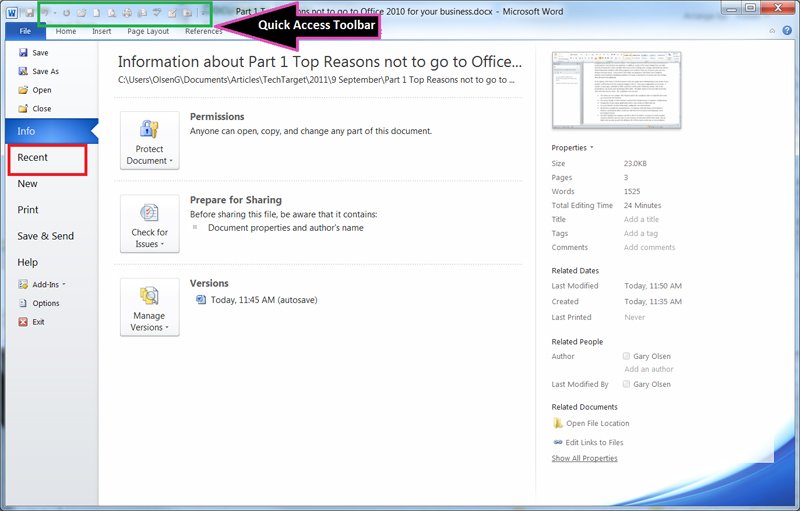Click author name Gary Olsen under Author

pyautogui.click(x=652, y=356)
